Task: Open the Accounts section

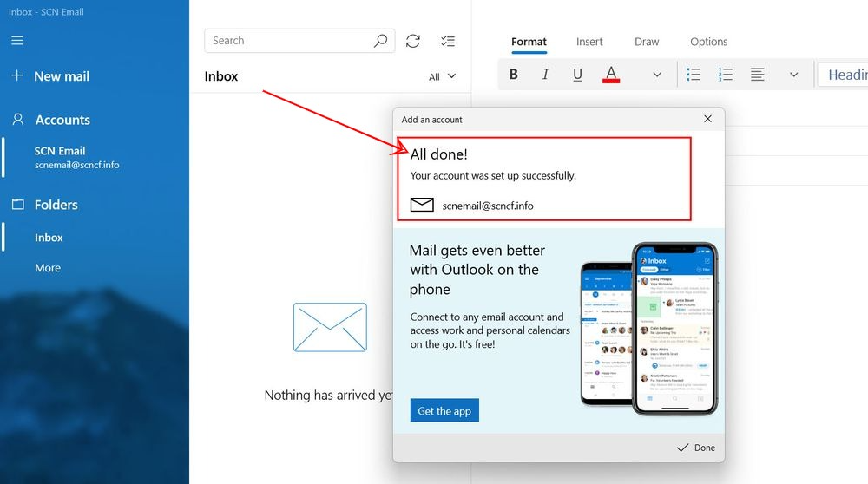Action: (x=62, y=120)
